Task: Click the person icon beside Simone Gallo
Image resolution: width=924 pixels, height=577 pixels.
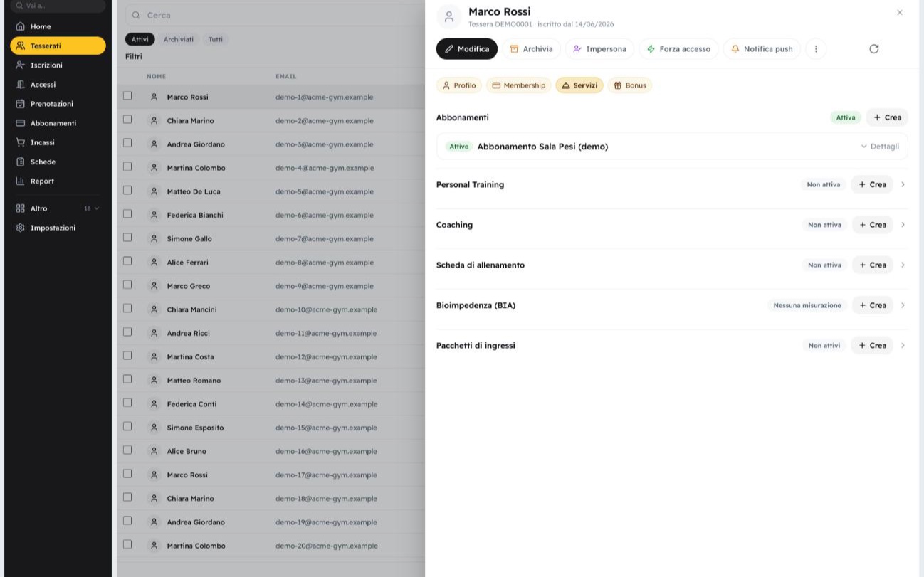Action: 154,238
